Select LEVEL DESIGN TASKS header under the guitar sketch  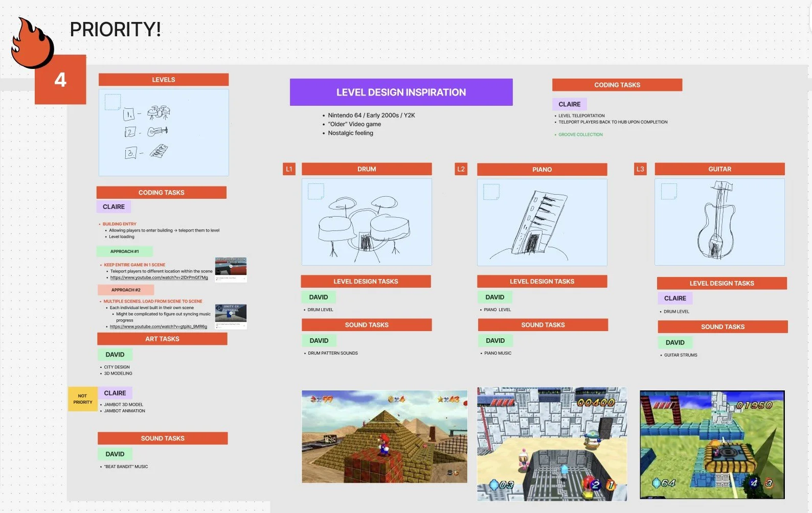[722, 284]
